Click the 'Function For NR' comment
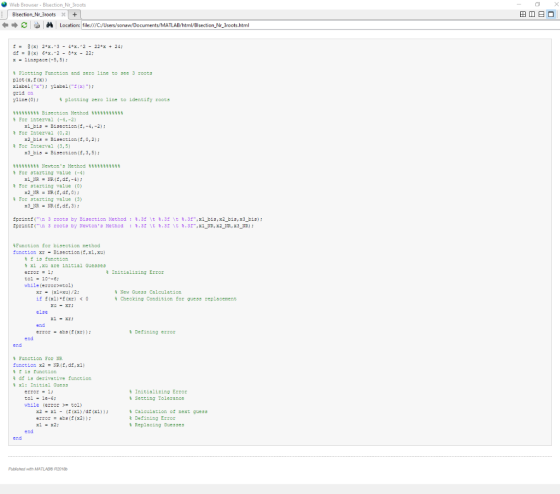The width and height of the screenshot is (560, 494). 38,358
